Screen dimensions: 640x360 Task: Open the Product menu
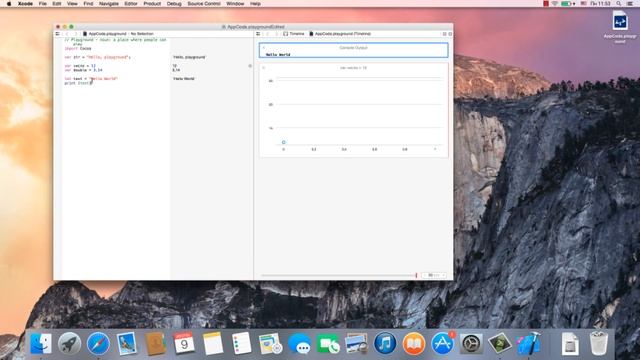(152, 4)
